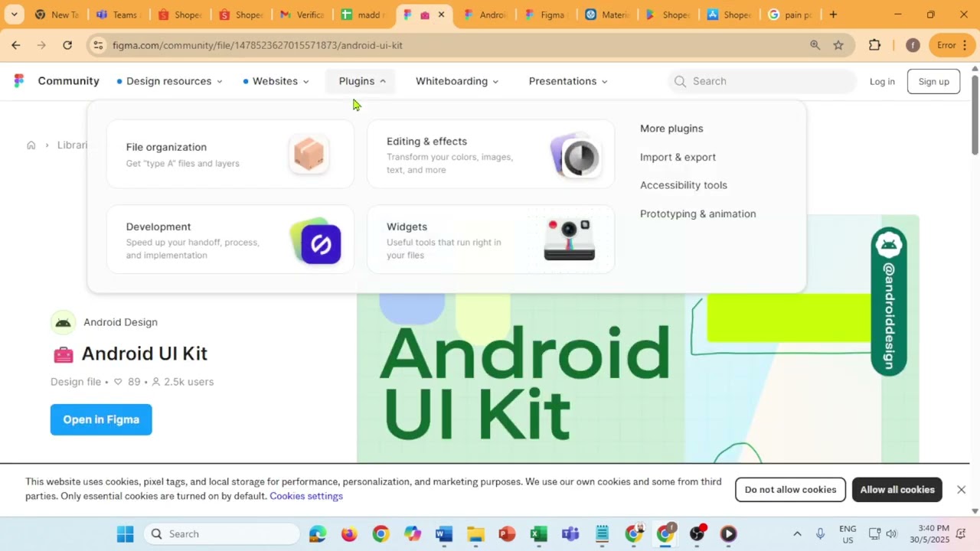Click the Community link in the header
The image size is (980, 551).
click(68, 81)
